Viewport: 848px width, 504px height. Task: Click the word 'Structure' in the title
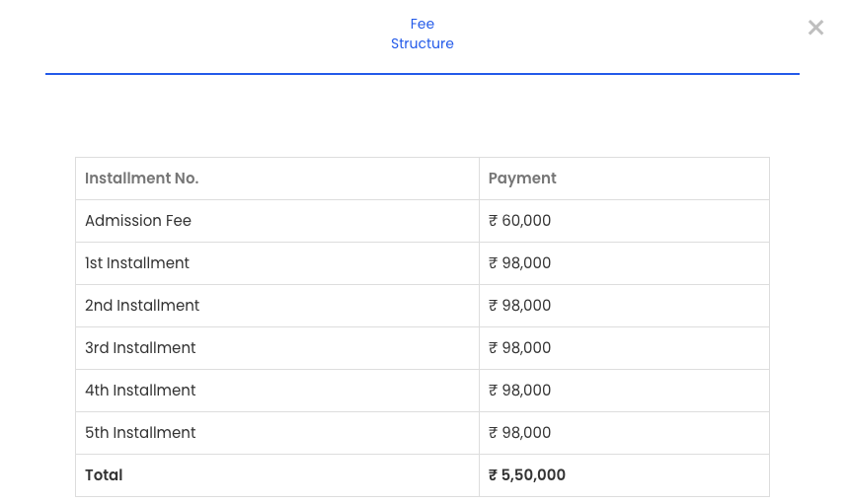[423, 43]
